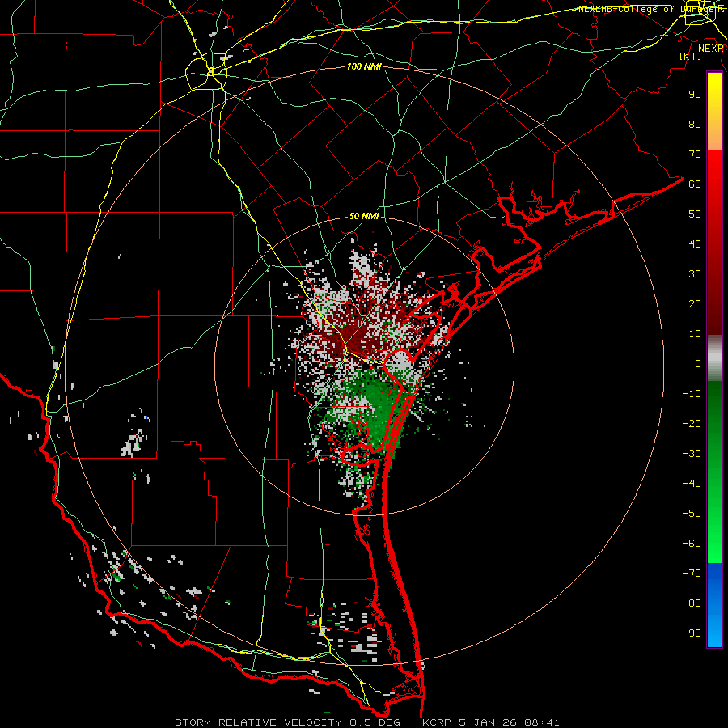Click the 50 value on the velocity scale
The width and height of the screenshot is (728, 728).
[x=695, y=214]
